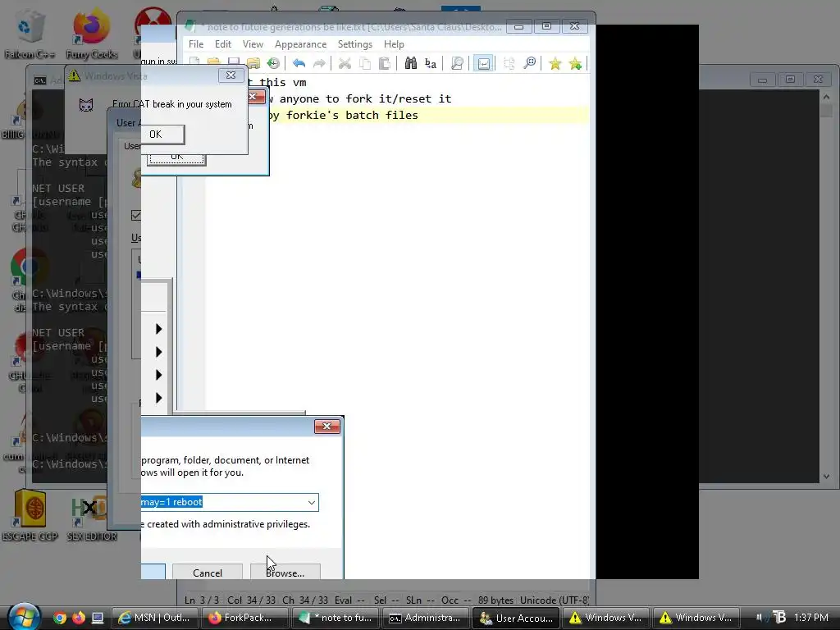840x630 pixels.
Task: Switch to 'User Accou...' taskbar button
Action: click(x=515, y=618)
